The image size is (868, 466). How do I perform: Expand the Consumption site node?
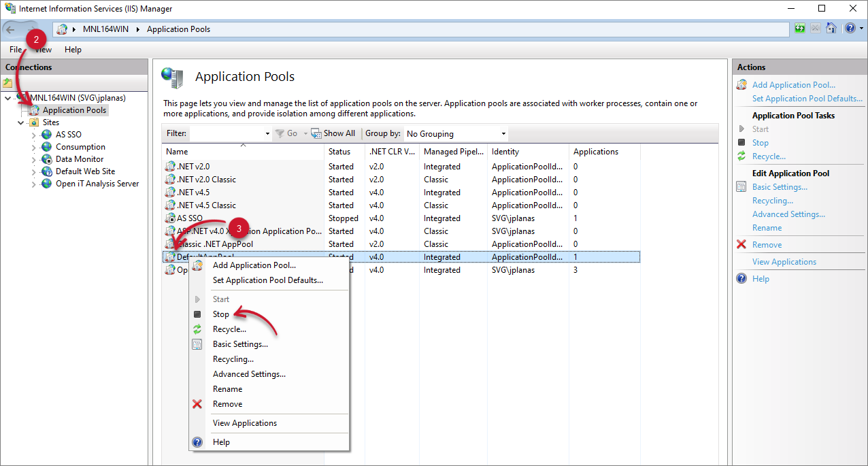[x=34, y=148]
